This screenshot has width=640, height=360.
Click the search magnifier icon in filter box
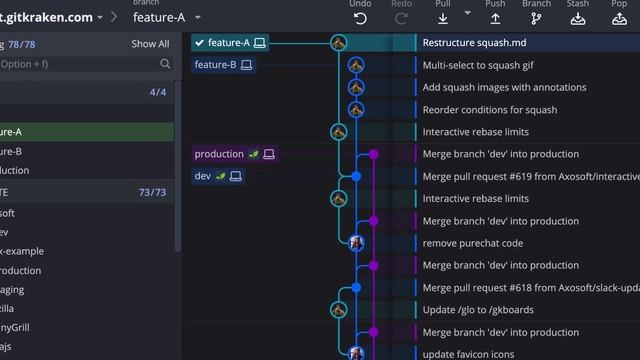click(165, 64)
